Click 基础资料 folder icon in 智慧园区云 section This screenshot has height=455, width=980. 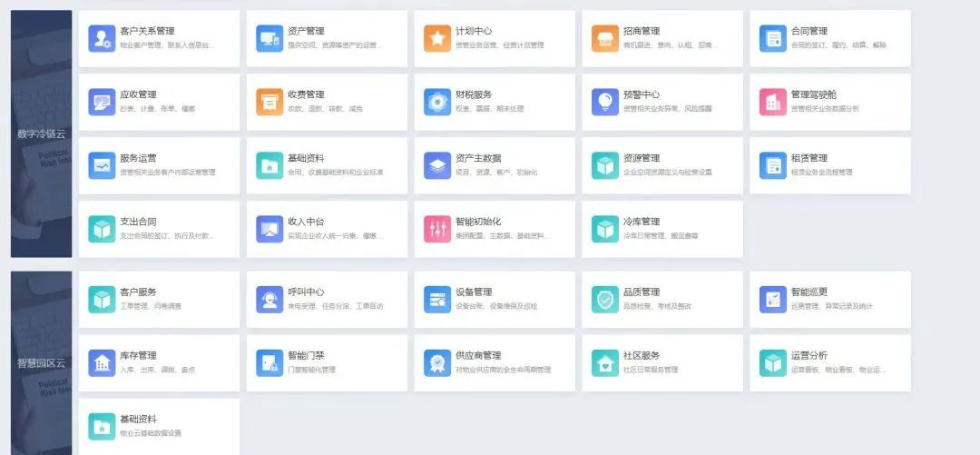[102, 426]
